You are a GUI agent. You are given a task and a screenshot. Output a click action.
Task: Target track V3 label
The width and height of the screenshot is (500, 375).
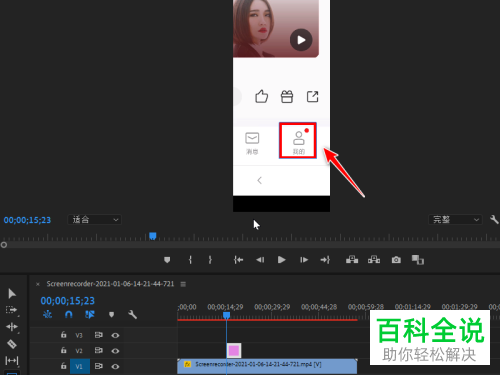[79, 335]
